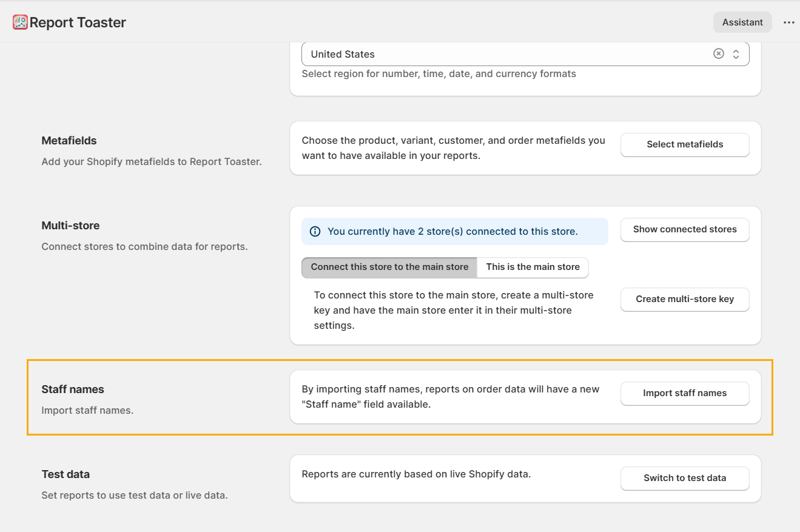Screen dimensions: 800x532
Task: Clear the United States region selection
Action: 718,53
